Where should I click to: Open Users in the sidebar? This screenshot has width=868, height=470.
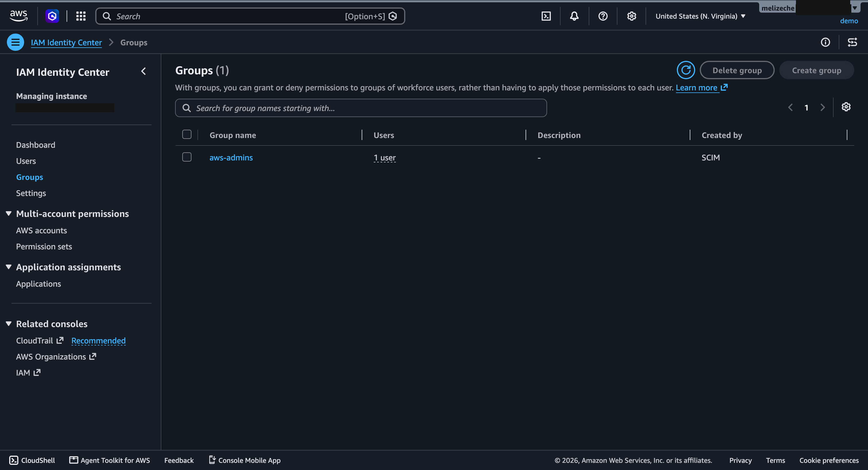click(26, 161)
